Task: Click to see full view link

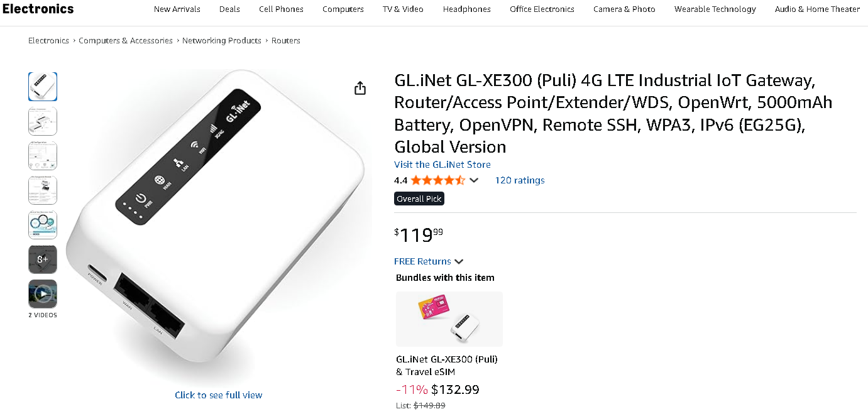Action: 218,395
